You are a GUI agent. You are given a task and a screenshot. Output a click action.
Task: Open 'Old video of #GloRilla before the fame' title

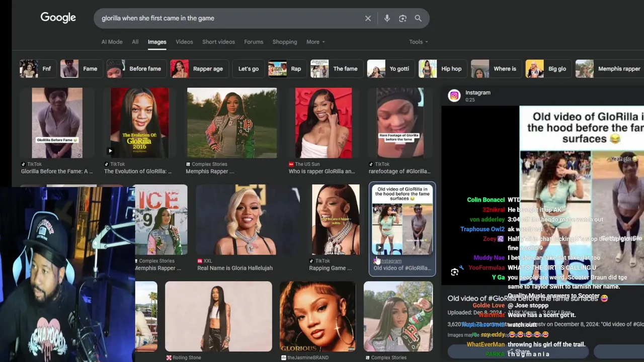click(527, 298)
